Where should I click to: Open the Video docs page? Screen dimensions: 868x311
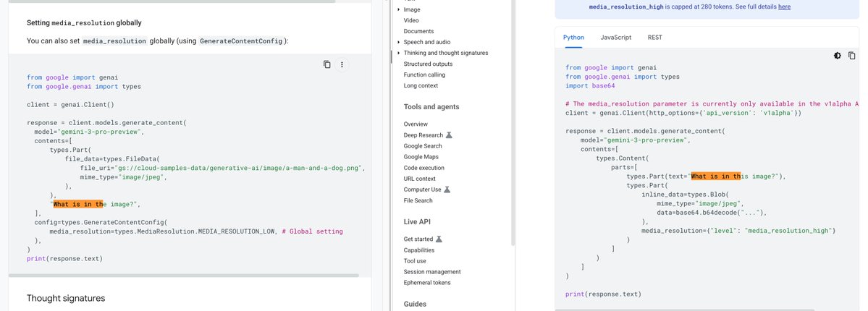coord(411,20)
